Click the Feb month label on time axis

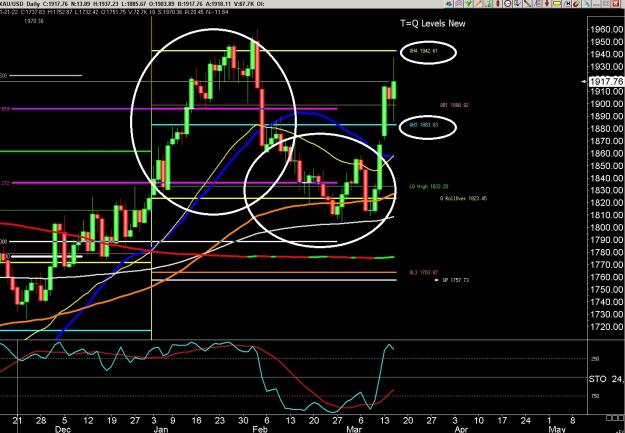coord(260,429)
